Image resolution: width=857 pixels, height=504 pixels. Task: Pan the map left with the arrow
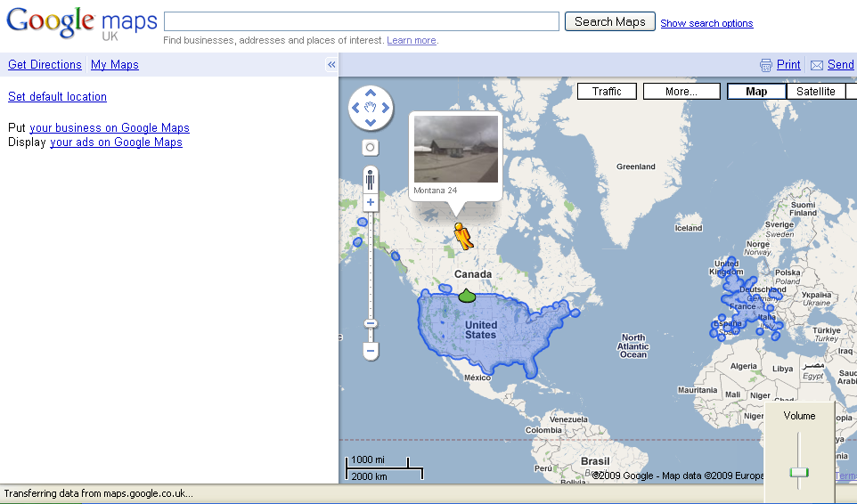[355, 108]
